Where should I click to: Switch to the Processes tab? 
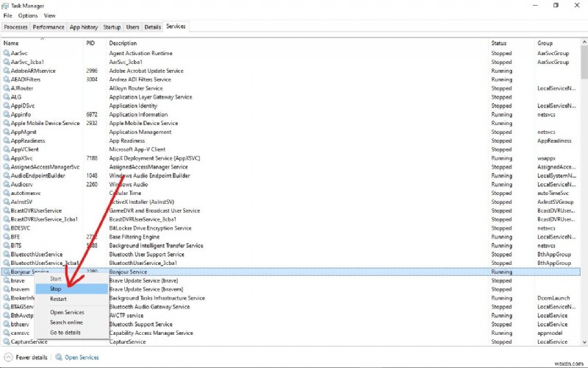(x=15, y=27)
